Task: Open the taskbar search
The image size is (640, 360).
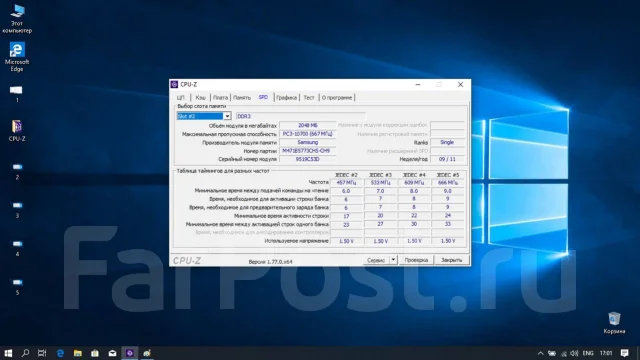Action: (x=25, y=353)
